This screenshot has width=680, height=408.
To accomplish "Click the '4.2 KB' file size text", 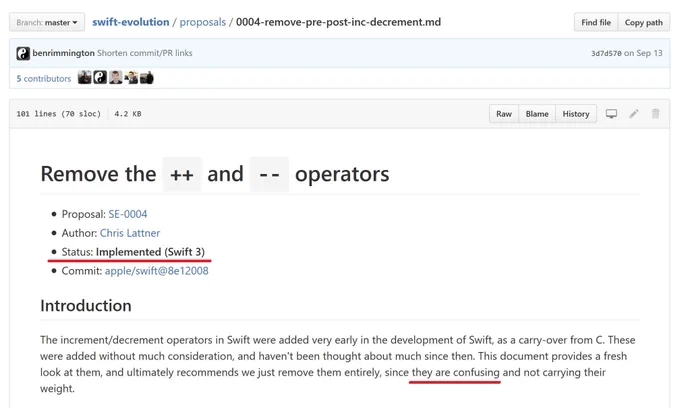I will [x=128, y=114].
